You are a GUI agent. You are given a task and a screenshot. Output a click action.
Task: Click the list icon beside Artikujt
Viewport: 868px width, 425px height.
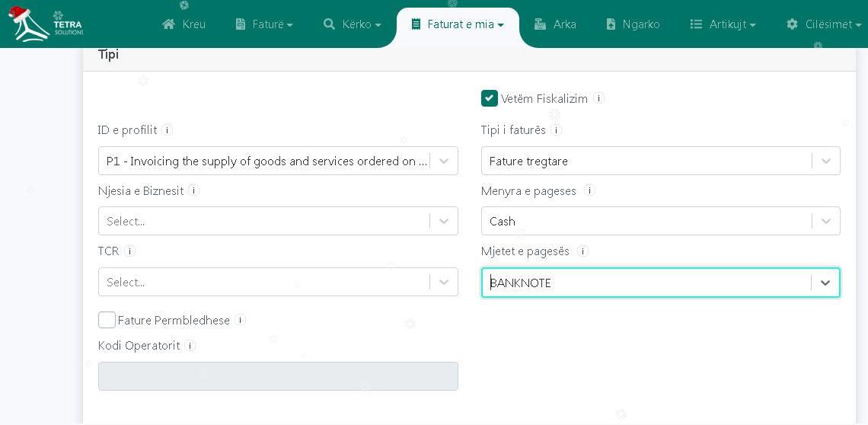(696, 24)
